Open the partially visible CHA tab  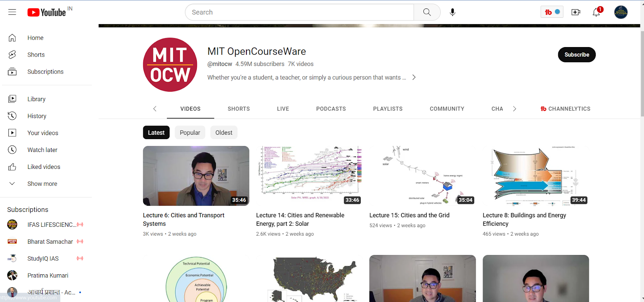click(x=497, y=109)
